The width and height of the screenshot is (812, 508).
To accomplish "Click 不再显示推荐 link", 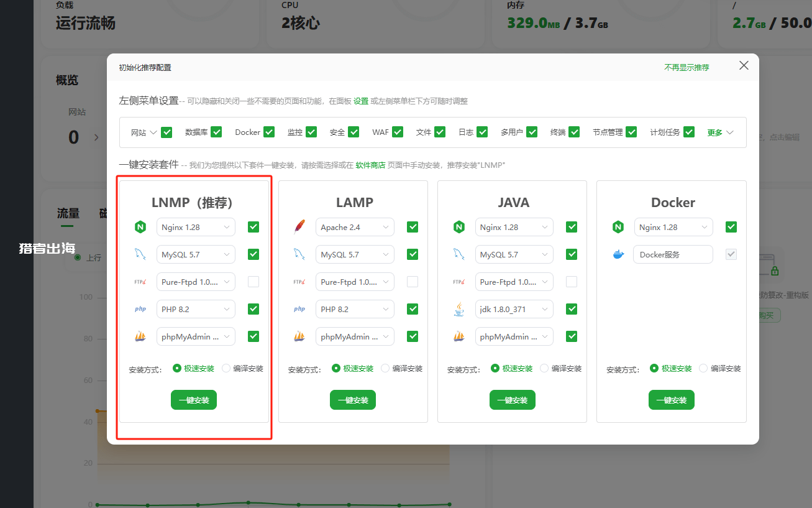I will point(687,67).
